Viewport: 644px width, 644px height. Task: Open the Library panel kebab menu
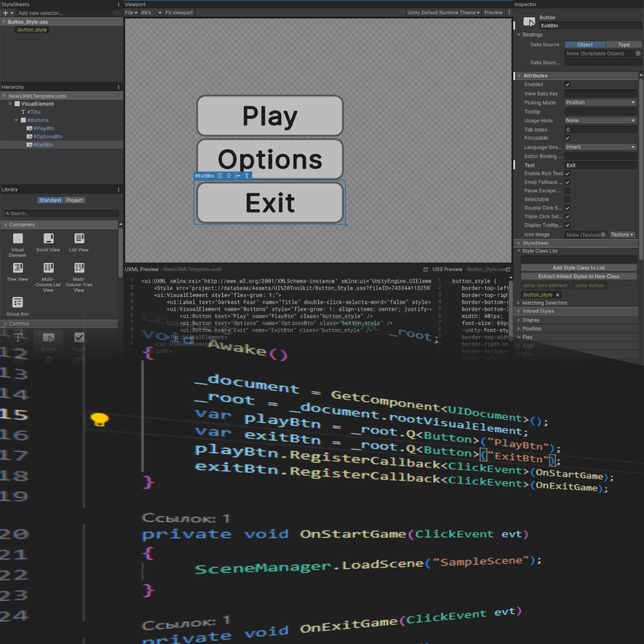pos(119,190)
